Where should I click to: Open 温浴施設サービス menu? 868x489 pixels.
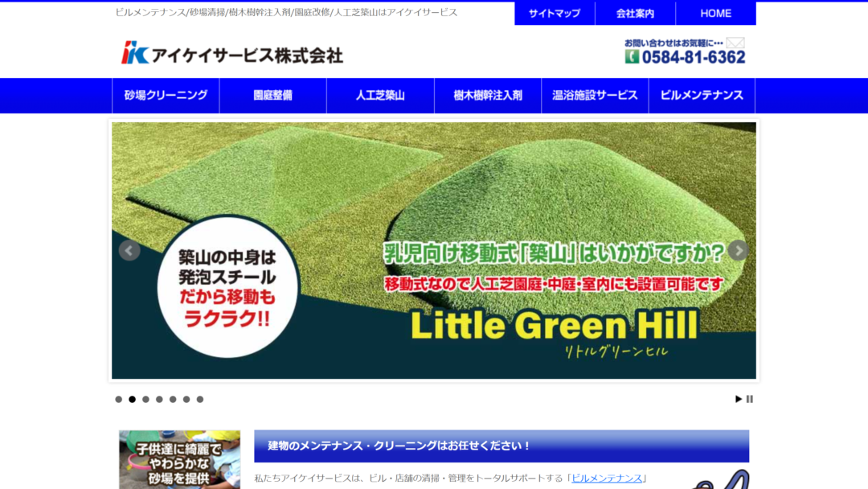[x=595, y=95]
